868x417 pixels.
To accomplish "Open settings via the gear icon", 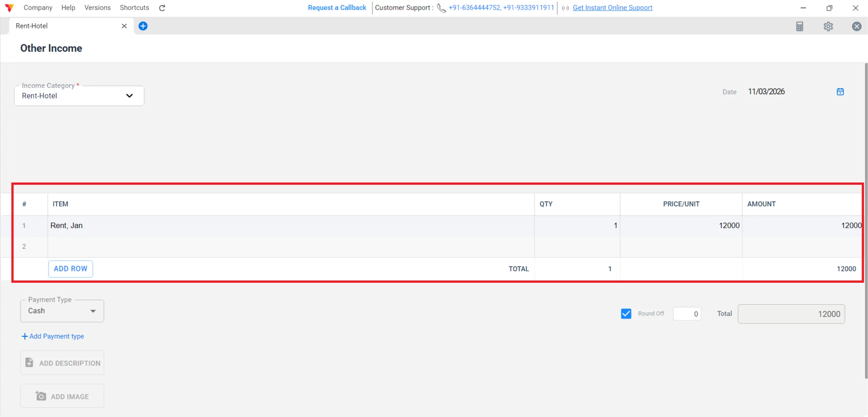I will click(x=828, y=26).
